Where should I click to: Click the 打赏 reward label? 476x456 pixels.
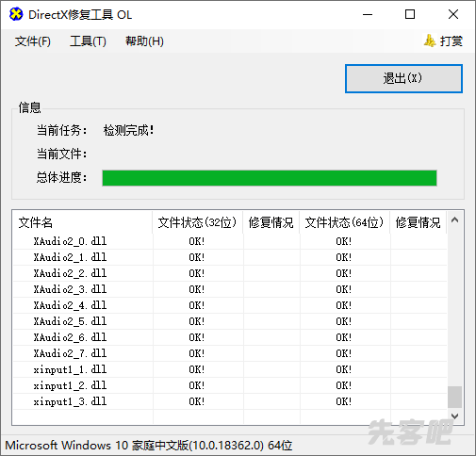point(451,41)
